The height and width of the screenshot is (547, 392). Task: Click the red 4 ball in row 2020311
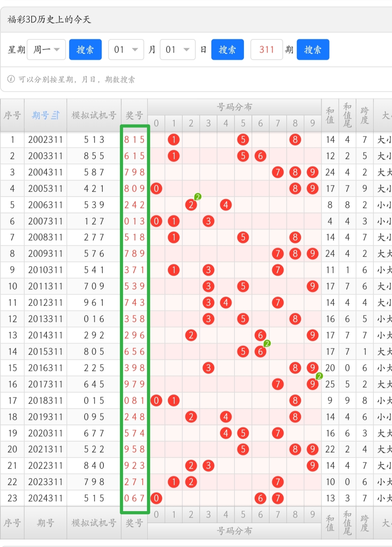click(x=226, y=433)
